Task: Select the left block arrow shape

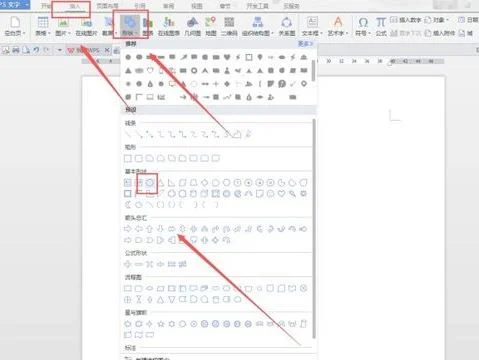Action: 139,229
